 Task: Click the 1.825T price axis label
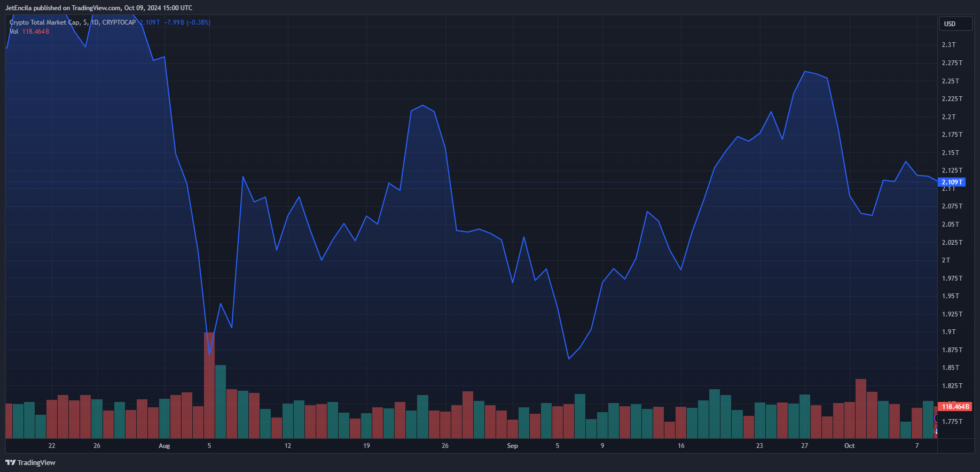pyautogui.click(x=952, y=386)
